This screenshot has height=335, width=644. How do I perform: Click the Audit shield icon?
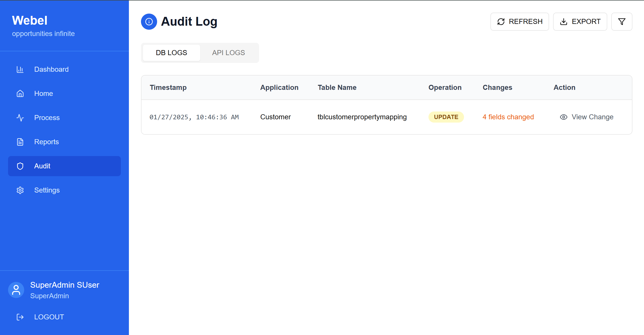(20, 166)
